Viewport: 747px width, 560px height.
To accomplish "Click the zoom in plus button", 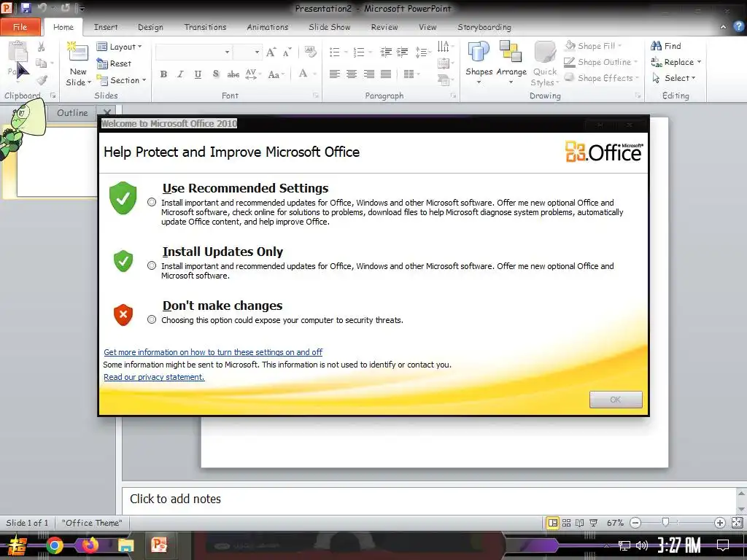I will [720, 523].
